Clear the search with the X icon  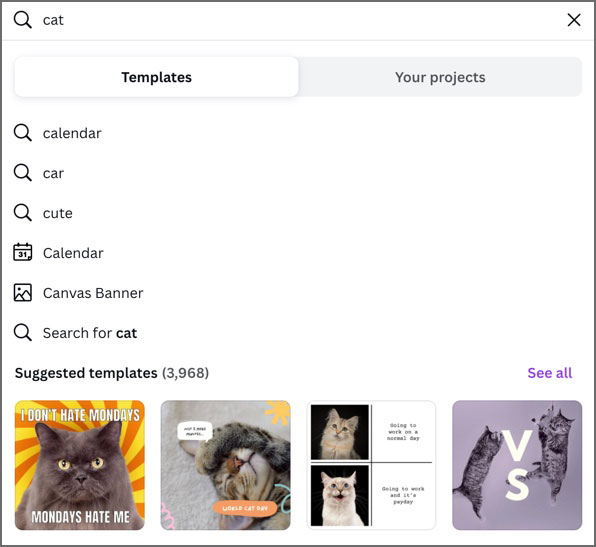click(x=574, y=20)
